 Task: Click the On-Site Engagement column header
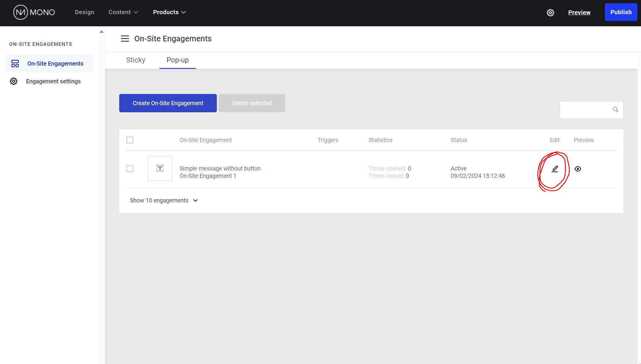pyautogui.click(x=206, y=140)
